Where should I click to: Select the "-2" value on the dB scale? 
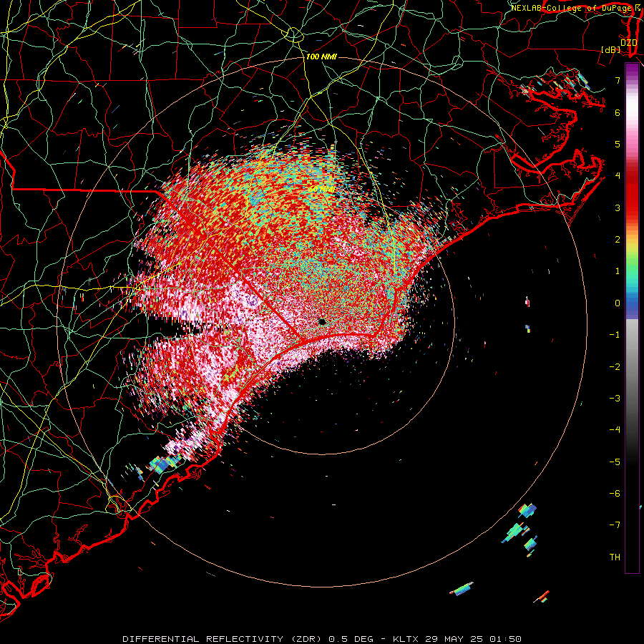point(615,366)
